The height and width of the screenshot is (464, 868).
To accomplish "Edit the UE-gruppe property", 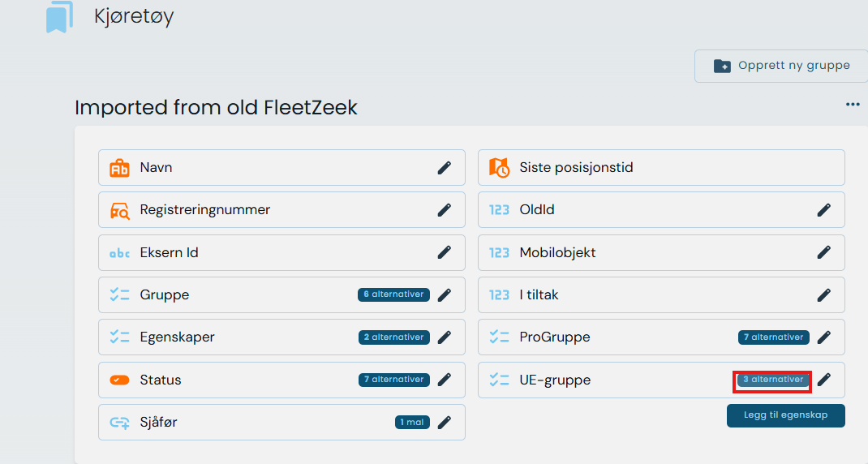I will pyautogui.click(x=824, y=380).
